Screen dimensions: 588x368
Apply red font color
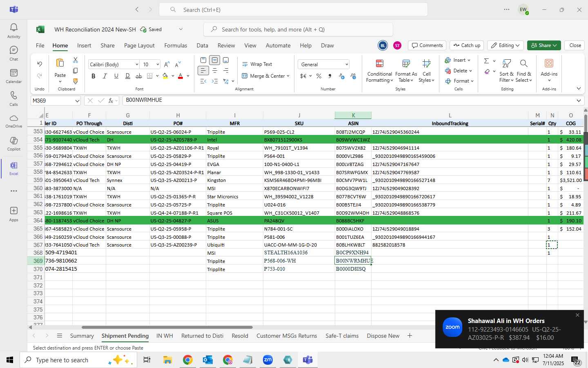click(180, 76)
